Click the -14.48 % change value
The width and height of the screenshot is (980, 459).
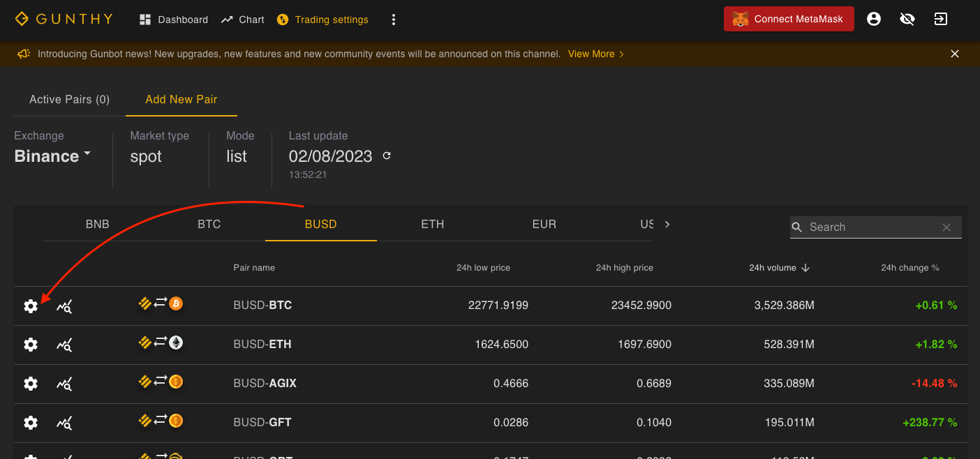tap(934, 384)
